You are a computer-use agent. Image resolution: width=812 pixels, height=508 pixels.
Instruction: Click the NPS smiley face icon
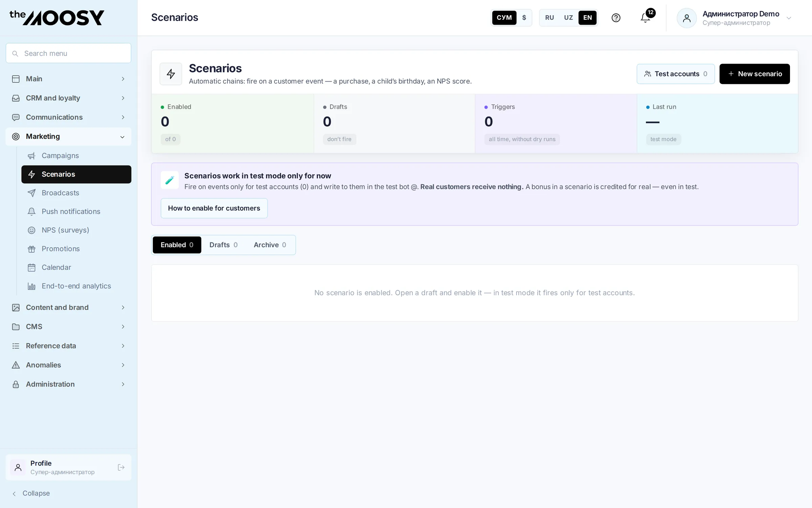pos(31,230)
